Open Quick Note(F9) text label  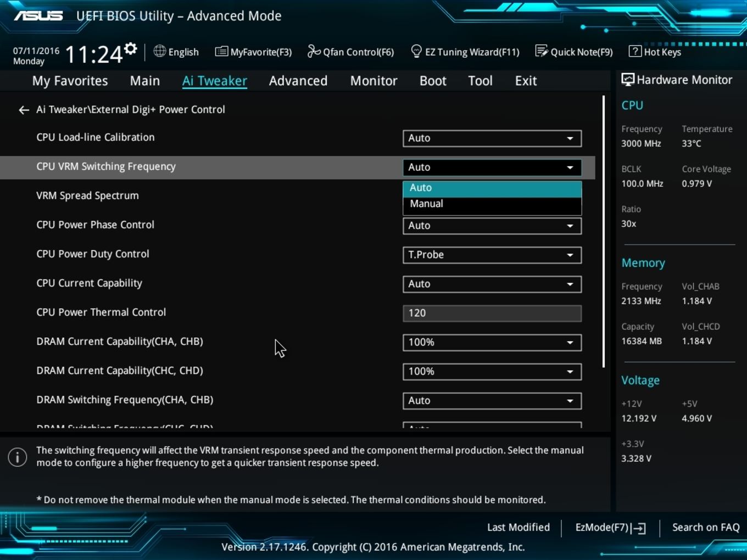click(x=582, y=52)
